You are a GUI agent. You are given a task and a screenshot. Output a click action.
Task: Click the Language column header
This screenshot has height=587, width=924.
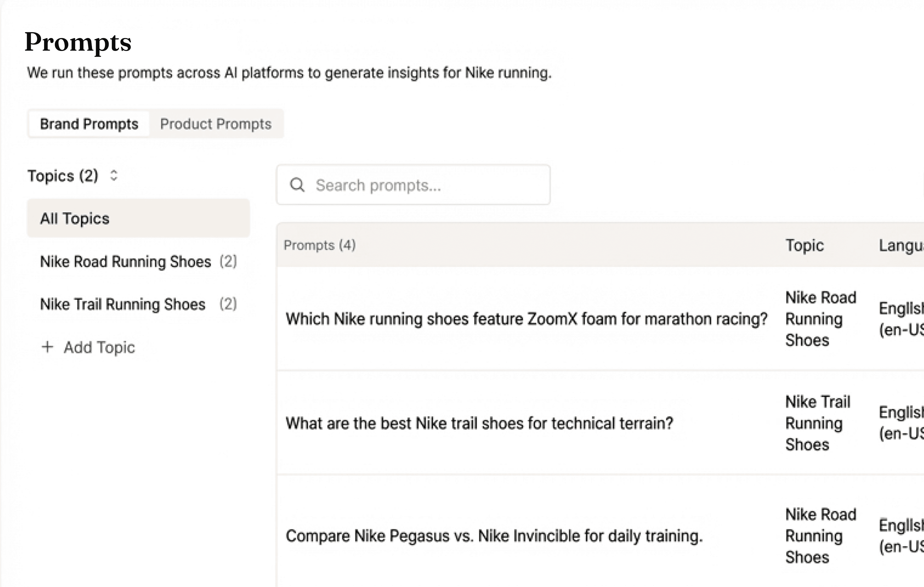[901, 245]
